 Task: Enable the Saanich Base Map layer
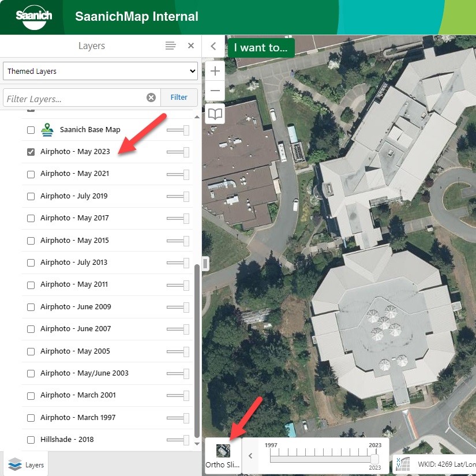[x=31, y=130]
